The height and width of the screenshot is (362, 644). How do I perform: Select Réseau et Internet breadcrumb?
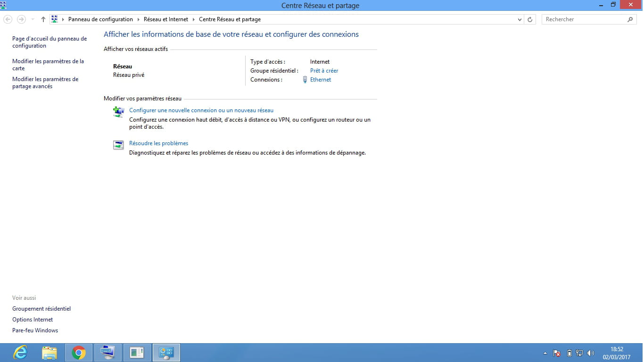click(x=165, y=19)
